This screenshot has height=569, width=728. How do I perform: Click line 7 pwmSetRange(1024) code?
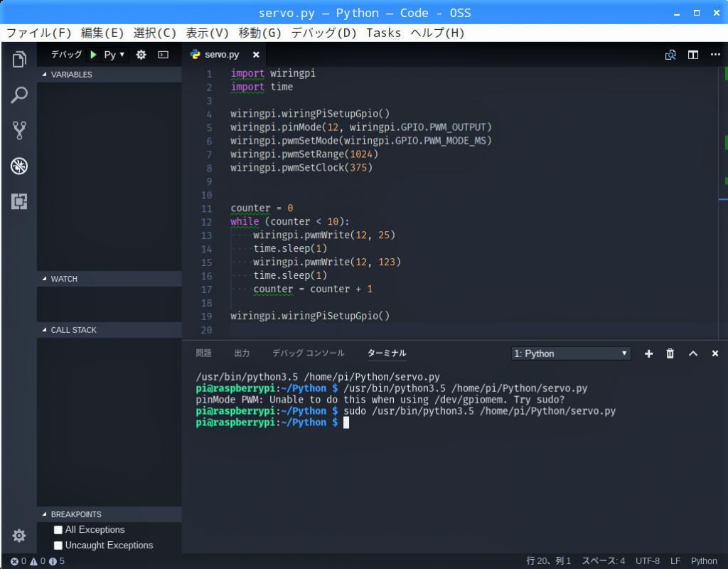[x=304, y=154]
